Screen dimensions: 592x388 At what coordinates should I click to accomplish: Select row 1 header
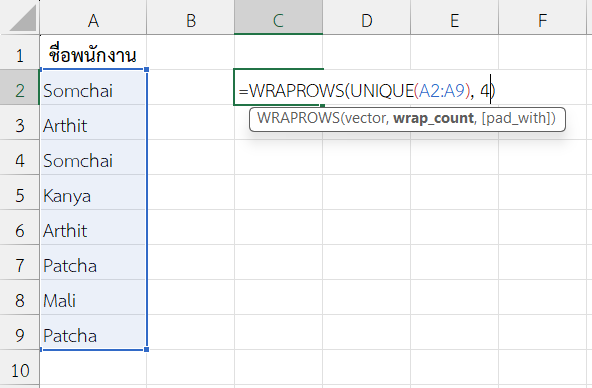20,52
